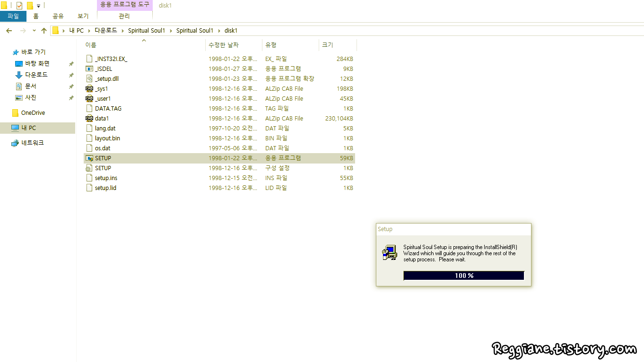The width and height of the screenshot is (644, 362).
Task: Open the quick access toolbar customize dropdown
Action: tap(38, 6)
